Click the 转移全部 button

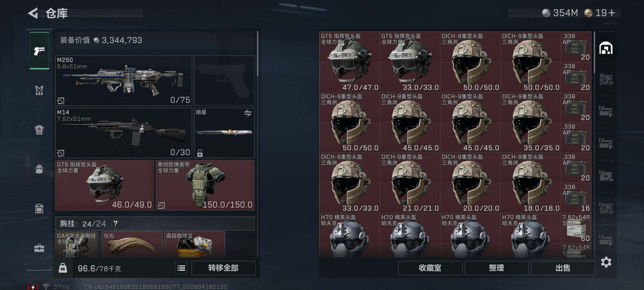(223, 268)
